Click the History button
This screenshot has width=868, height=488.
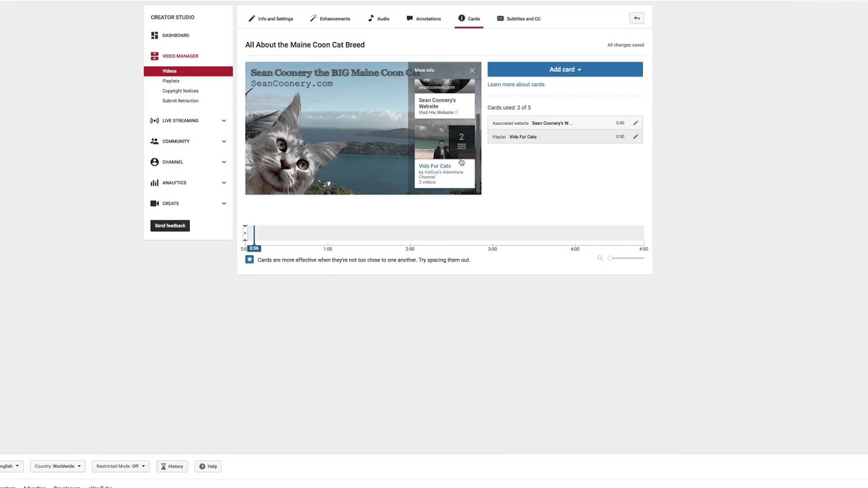(x=172, y=466)
